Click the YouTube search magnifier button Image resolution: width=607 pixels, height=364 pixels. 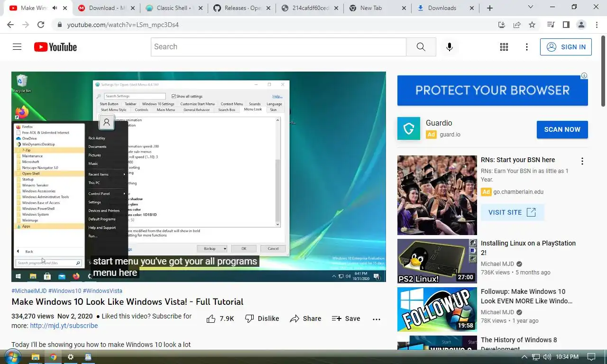421,47
